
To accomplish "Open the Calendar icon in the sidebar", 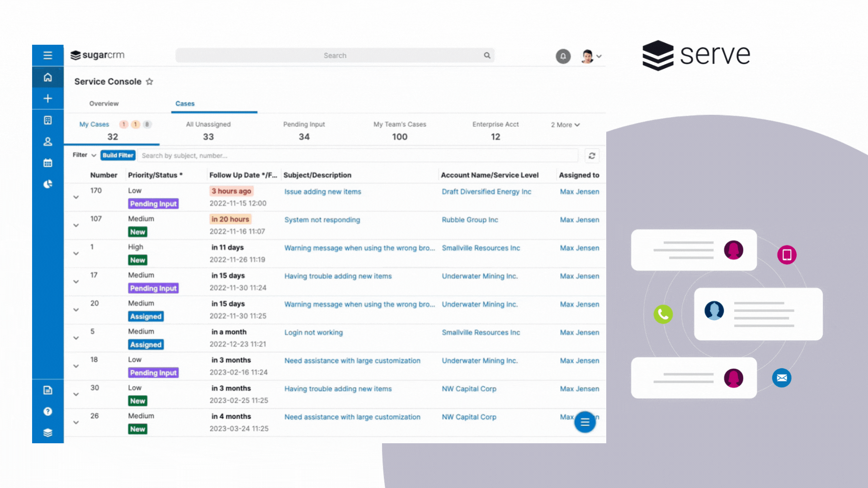I will pyautogui.click(x=47, y=163).
